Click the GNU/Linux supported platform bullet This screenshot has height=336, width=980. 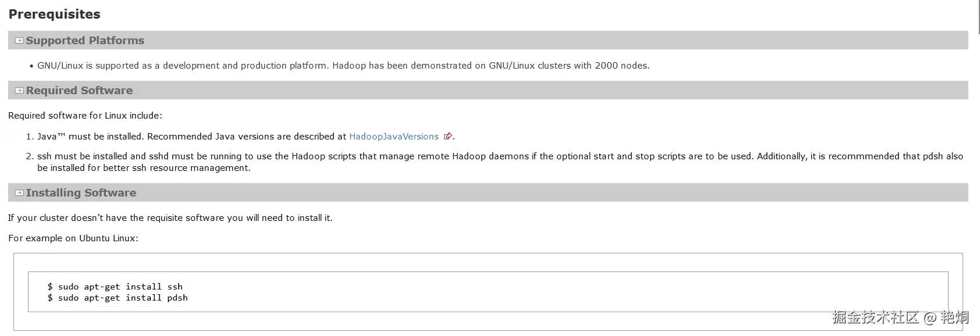pos(343,66)
